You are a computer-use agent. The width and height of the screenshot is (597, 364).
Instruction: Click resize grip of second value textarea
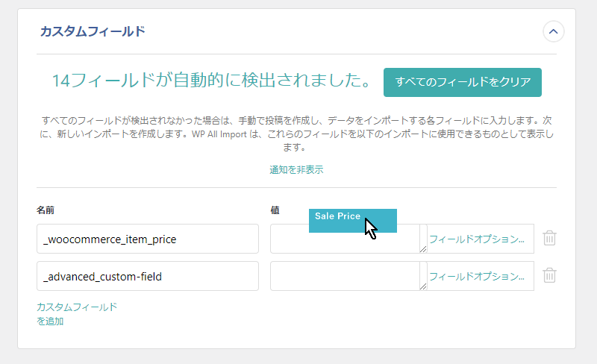(423, 286)
